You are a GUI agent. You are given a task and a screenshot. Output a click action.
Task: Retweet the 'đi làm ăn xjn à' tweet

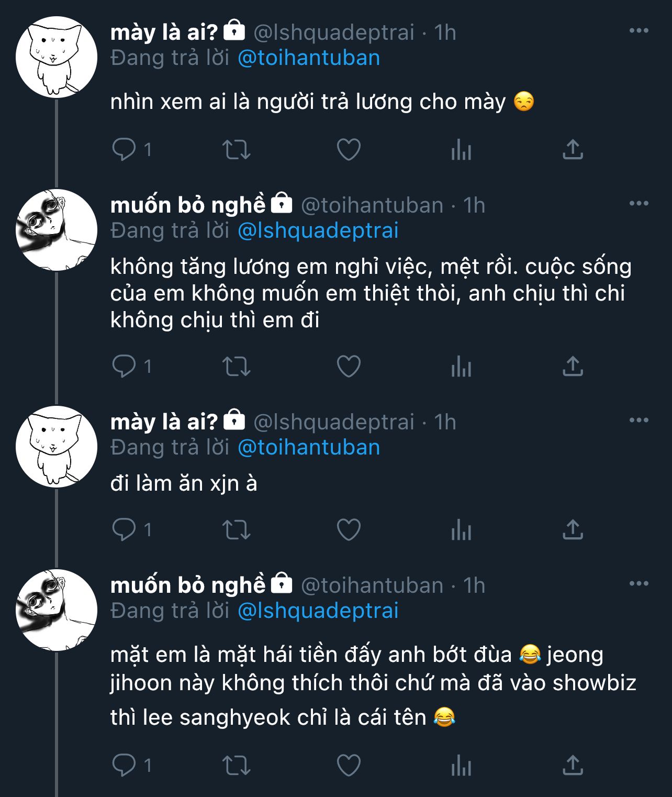(x=237, y=529)
